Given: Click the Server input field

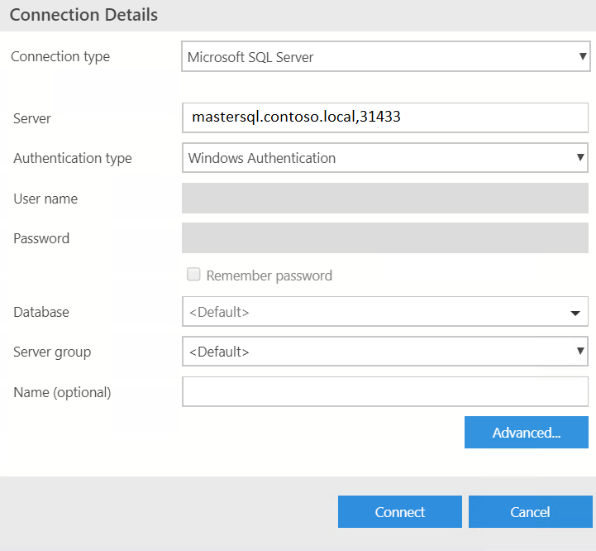Looking at the screenshot, I should [x=385, y=117].
